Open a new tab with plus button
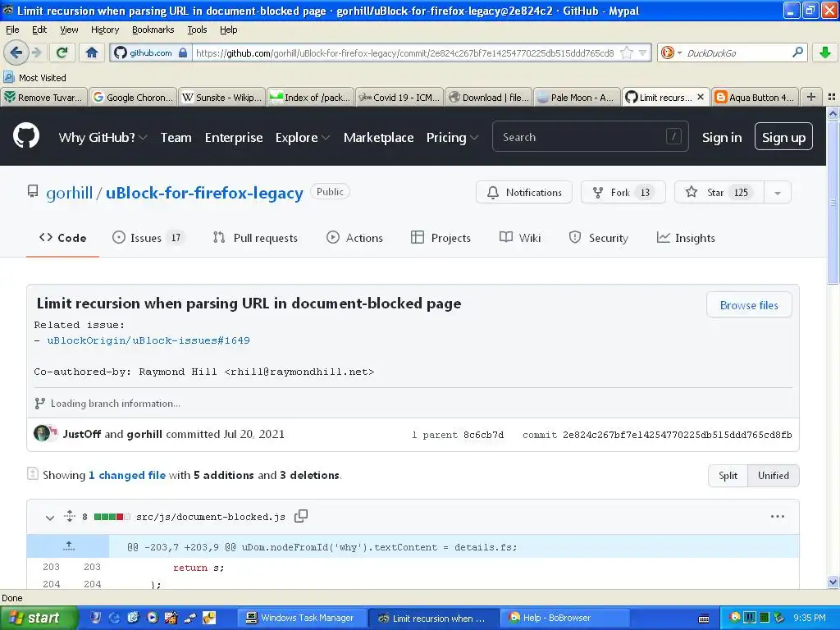The height and width of the screenshot is (630, 840). pyautogui.click(x=811, y=97)
